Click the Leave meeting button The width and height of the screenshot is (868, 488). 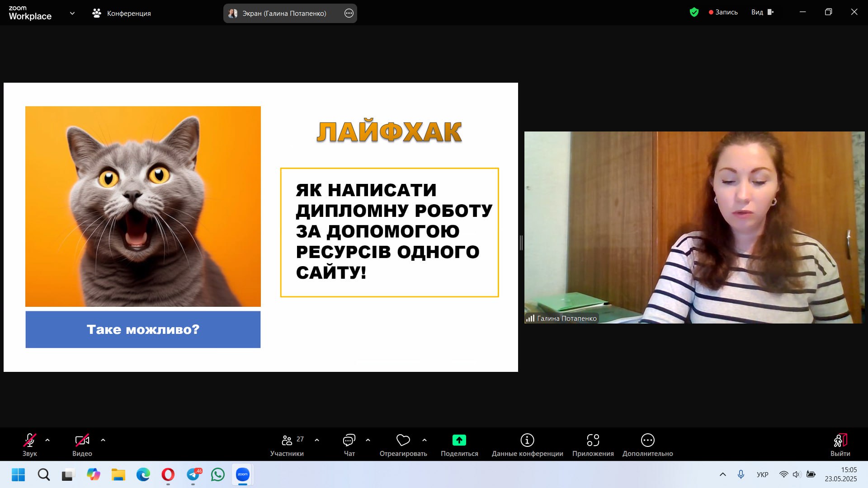coord(840,441)
